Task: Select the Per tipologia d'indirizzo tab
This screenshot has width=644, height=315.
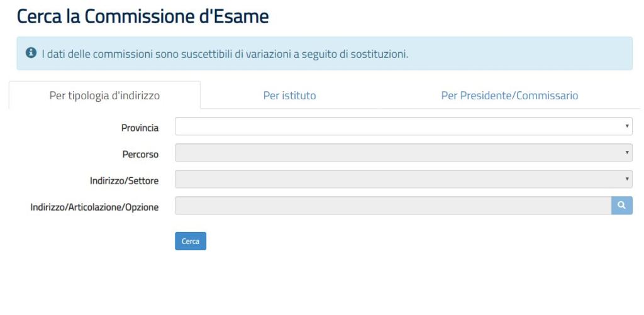Action: (x=104, y=96)
